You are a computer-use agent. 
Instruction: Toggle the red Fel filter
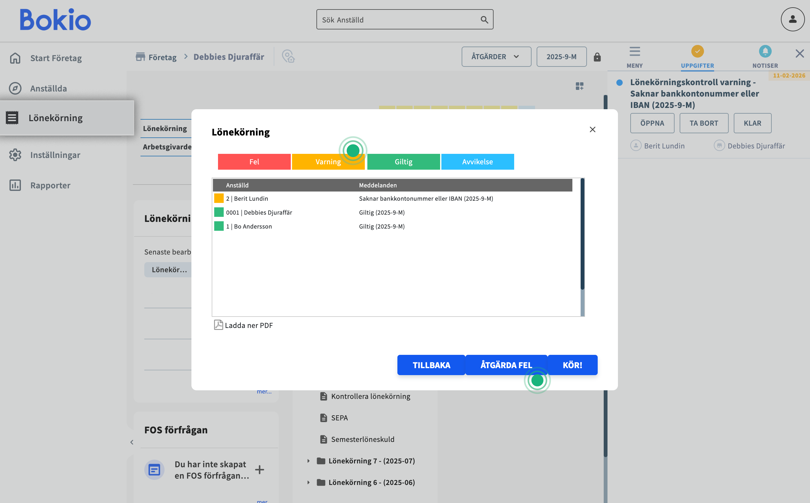coord(254,162)
